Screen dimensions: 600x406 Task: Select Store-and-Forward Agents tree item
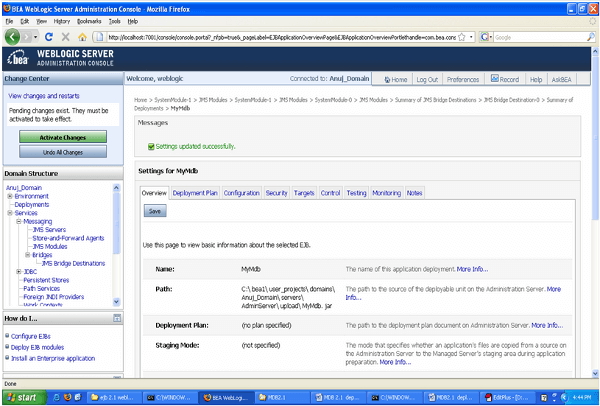click(68, 238)
